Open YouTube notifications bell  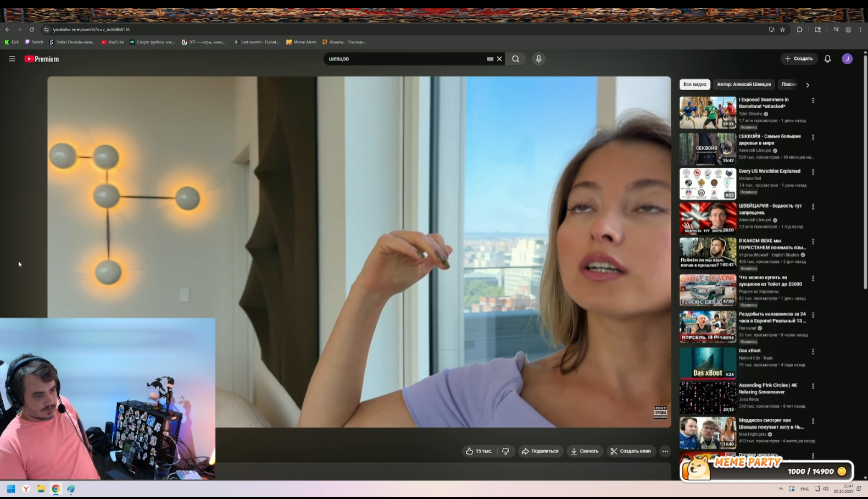[827, 59]
